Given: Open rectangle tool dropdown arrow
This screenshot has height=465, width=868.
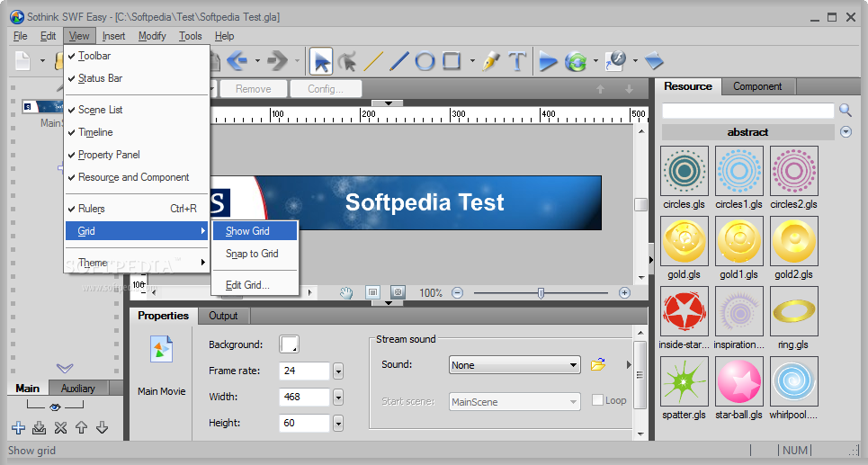Looking at the screenshot, I should pos(471,61).
